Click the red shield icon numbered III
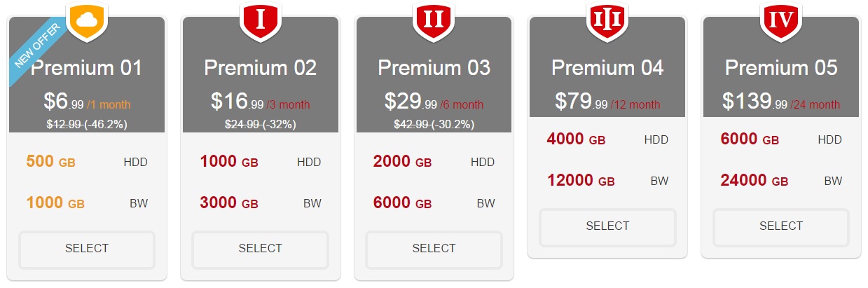Screen dimensions: 868x288 click(607, 19)
